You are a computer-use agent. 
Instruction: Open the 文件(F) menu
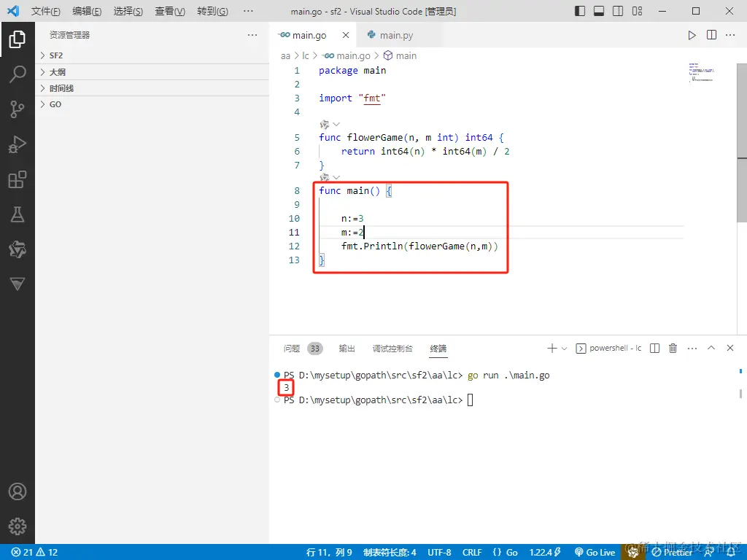(46, 11)
